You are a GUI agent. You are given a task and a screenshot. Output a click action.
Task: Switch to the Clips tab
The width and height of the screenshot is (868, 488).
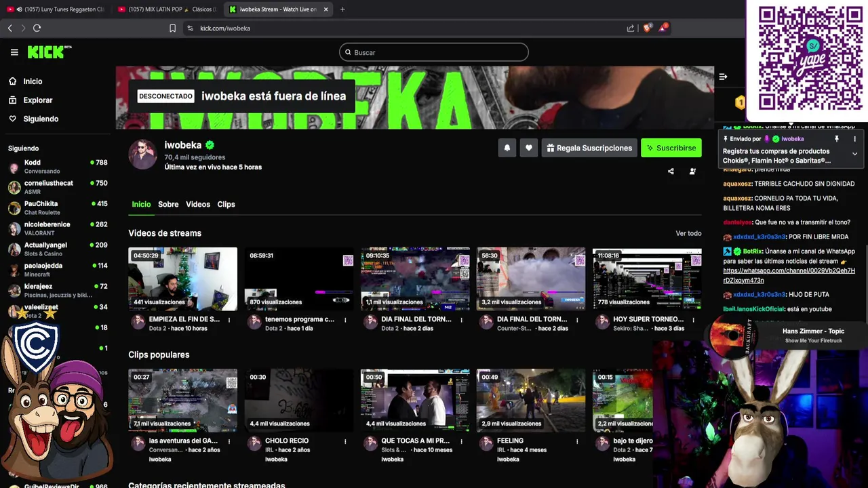pyautogui.click(x=226, y=204)
